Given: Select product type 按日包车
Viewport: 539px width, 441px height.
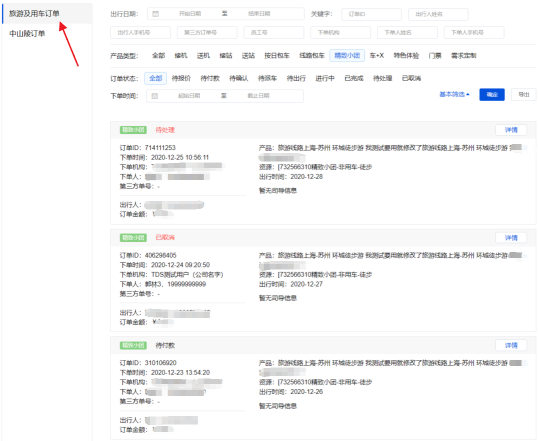Looking at the screenshot, I should (277, 56).
